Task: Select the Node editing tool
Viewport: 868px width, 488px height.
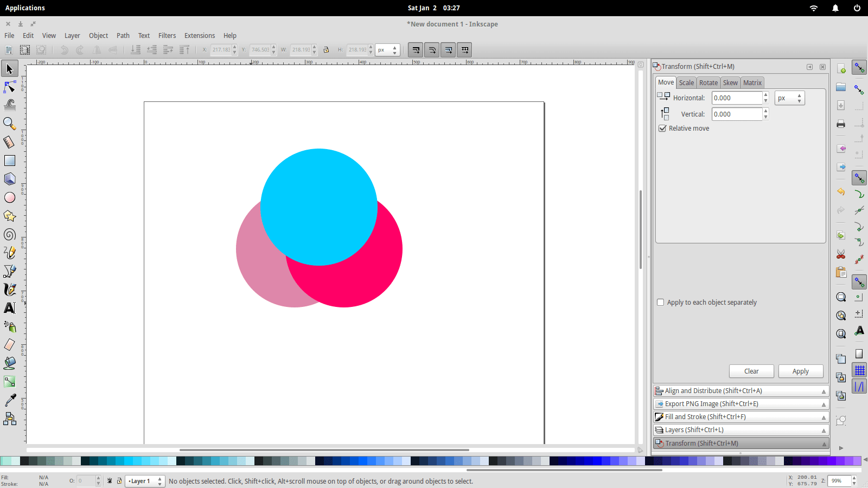Action: click(10, 87)
